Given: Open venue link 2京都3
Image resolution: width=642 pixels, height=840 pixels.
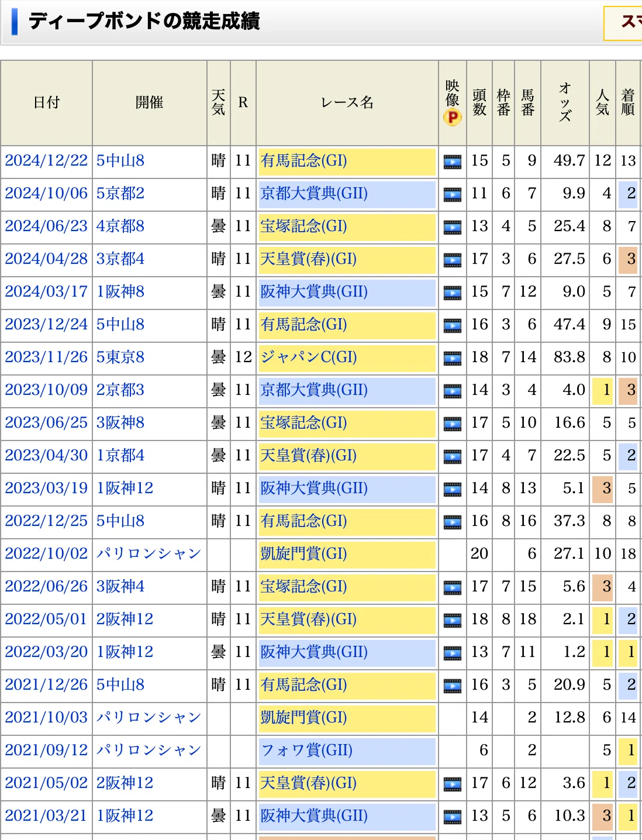Looking at the screenshot, I should (x=120, y=390).
